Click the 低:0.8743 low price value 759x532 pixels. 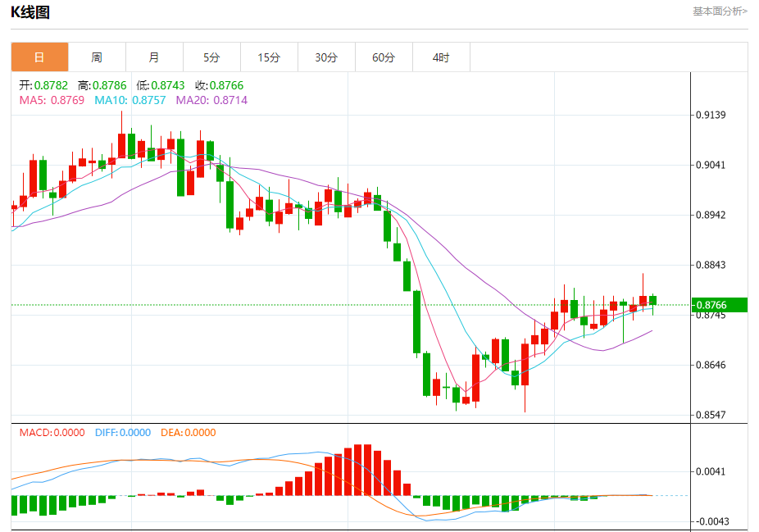tap(161, 86)
